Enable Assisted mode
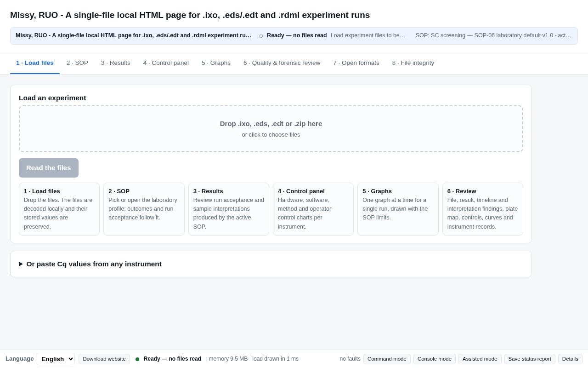Screen dimensions: 588x368 pos(480,359)
